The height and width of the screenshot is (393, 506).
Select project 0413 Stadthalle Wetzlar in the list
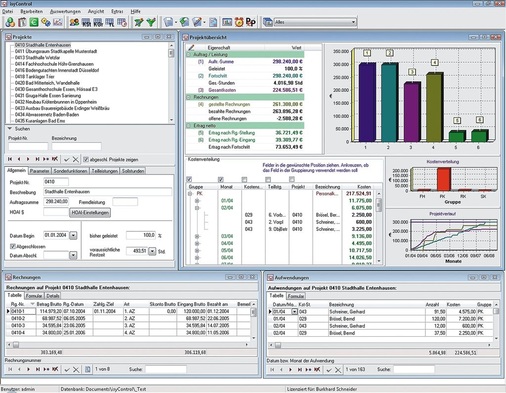[37, 58]
